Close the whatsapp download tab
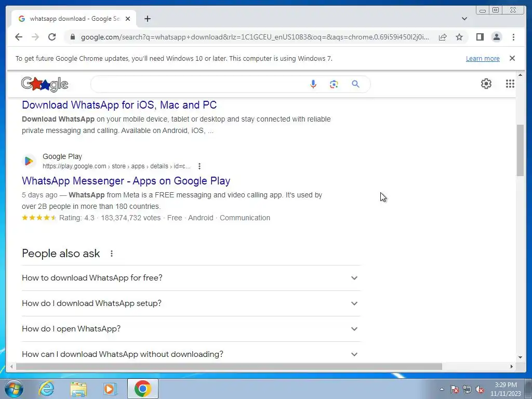This screenshot has width=532, height=399. coord(128,19)
